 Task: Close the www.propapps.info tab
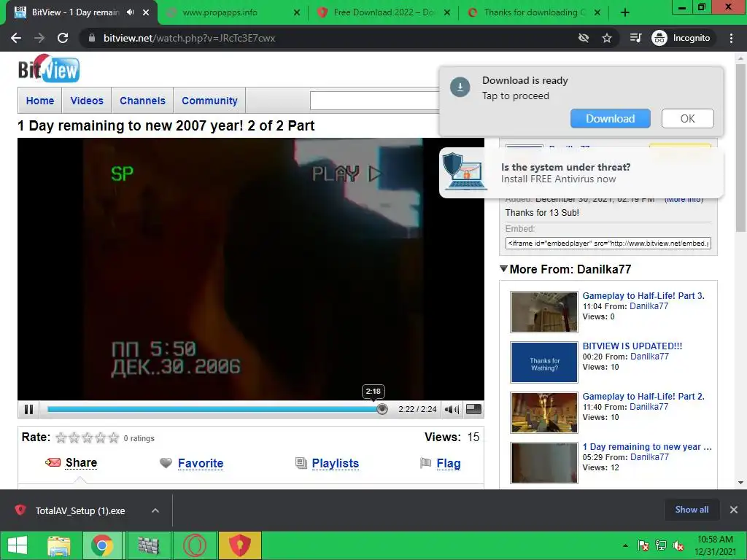(297, 13)
